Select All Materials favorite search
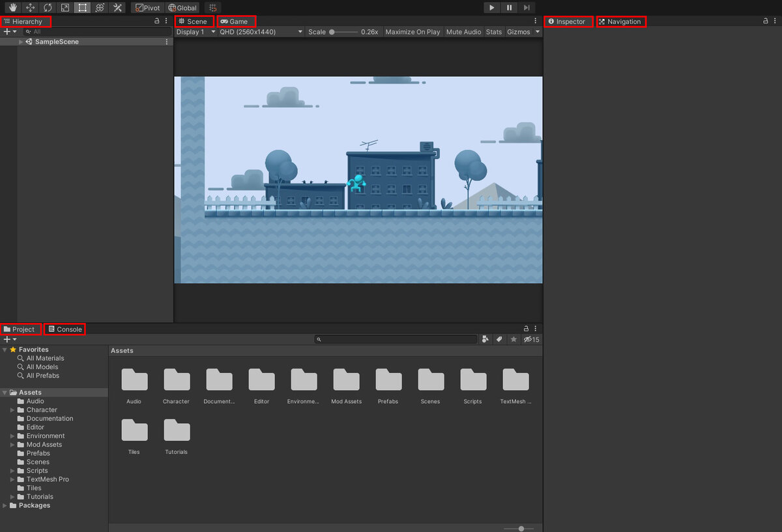 tap(45, 358)
